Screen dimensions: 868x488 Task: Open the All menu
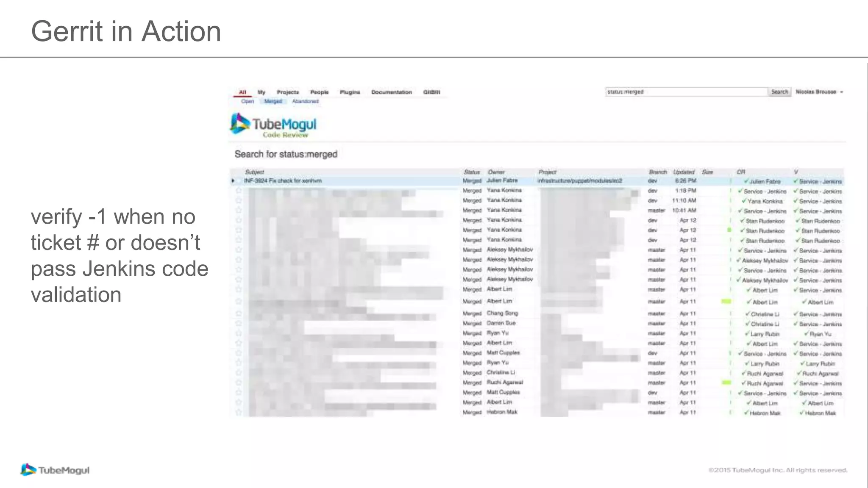(x=242, y=92)
